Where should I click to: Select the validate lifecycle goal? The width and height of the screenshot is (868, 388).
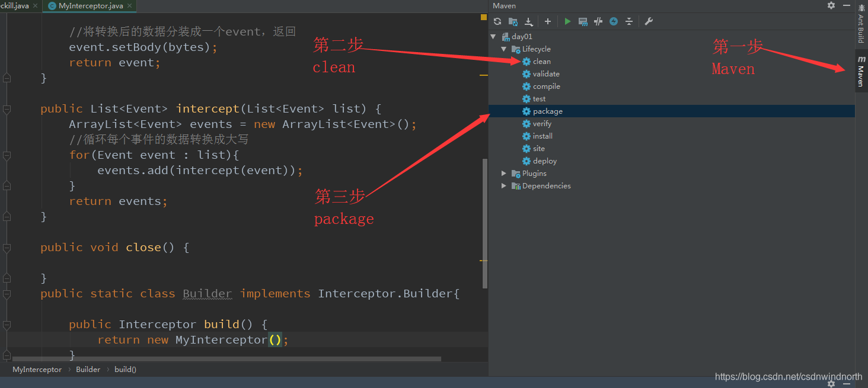click(545, 74)
